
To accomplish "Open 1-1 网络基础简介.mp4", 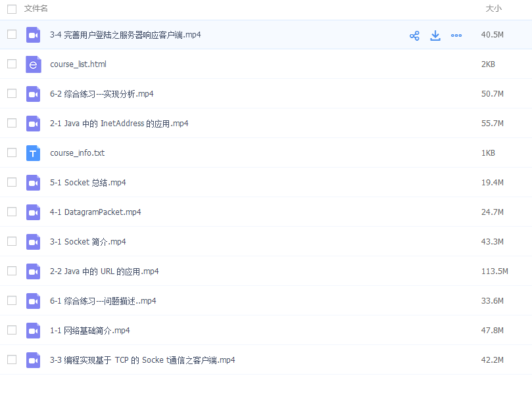I will tap(90, 330).
